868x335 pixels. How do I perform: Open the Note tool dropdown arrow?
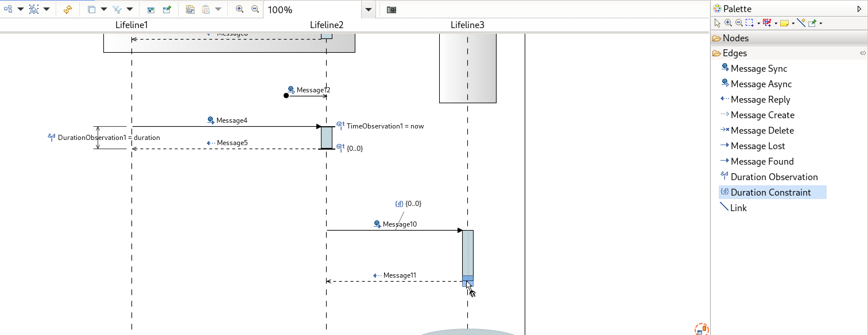click(793, 24)
